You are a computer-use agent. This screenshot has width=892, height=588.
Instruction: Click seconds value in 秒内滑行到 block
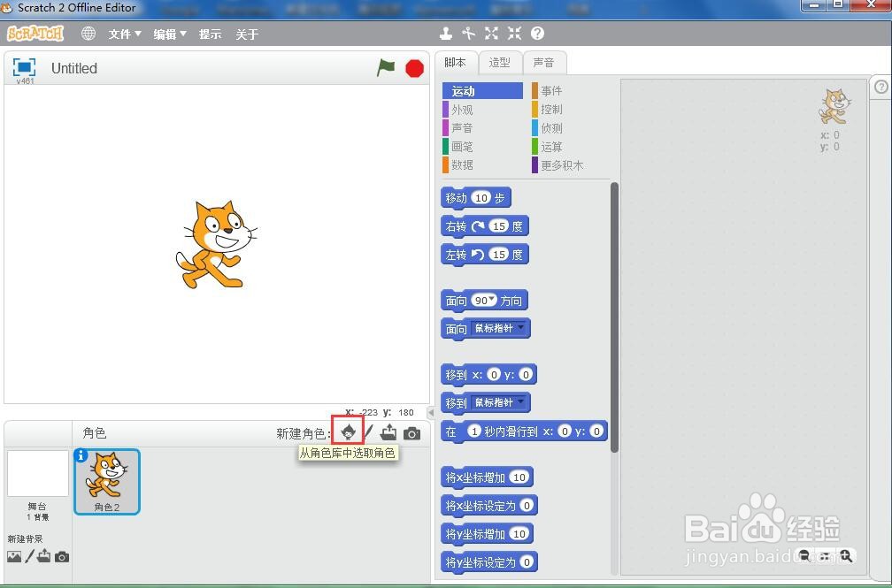(474, 431)
